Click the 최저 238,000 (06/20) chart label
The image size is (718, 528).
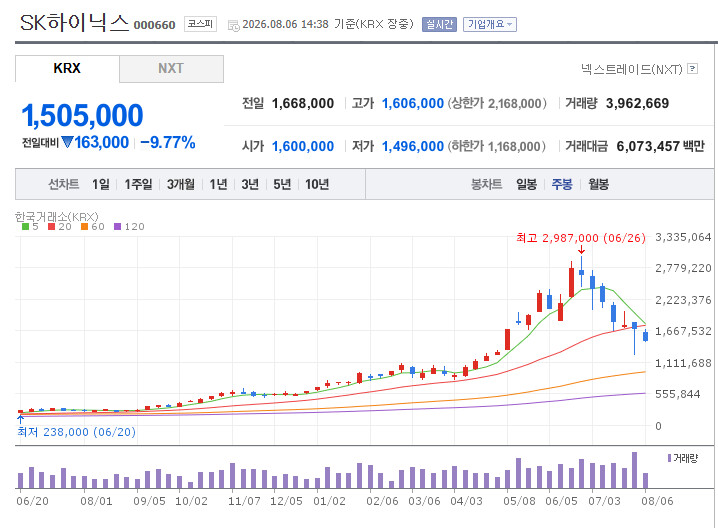(76, 432)
